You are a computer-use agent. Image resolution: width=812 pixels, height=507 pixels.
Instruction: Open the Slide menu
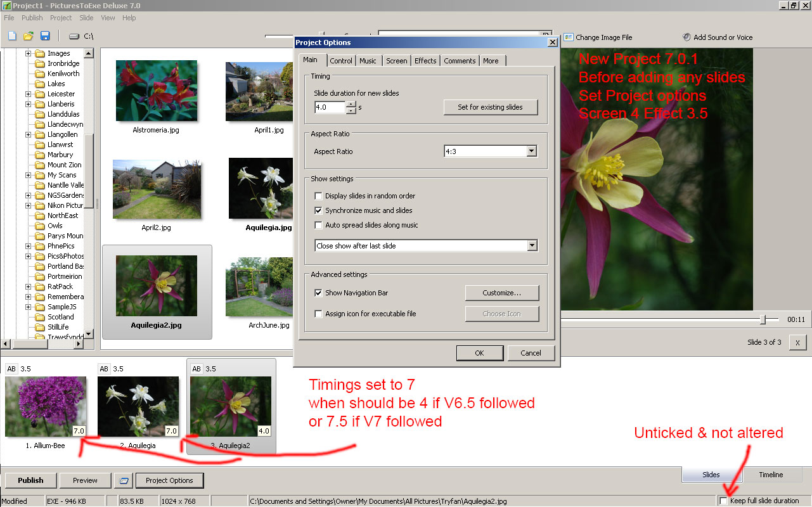pos(86,18)
